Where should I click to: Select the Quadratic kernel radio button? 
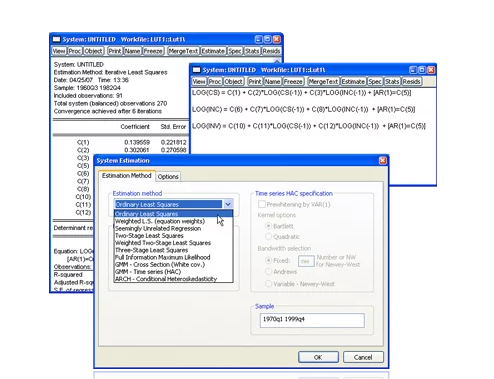pos(268,237)
